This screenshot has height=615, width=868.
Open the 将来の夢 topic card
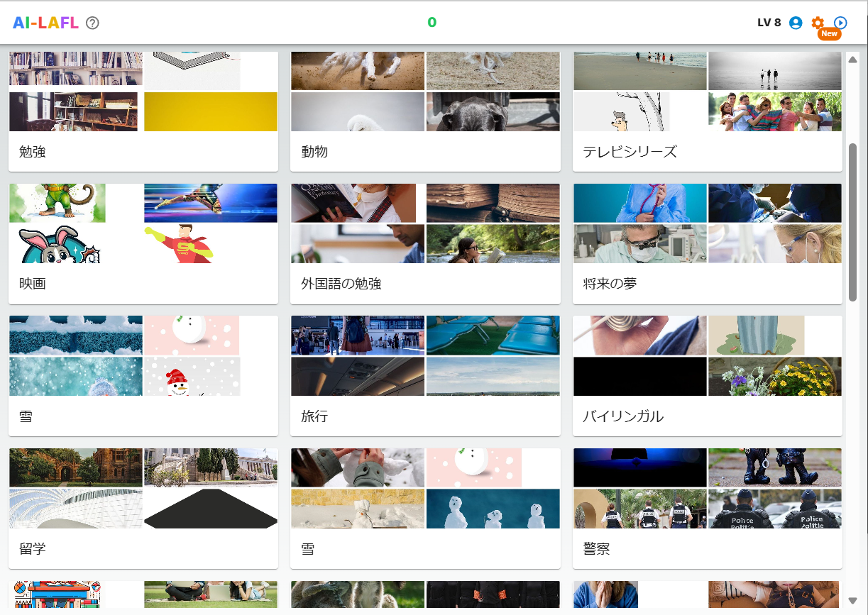708,243
